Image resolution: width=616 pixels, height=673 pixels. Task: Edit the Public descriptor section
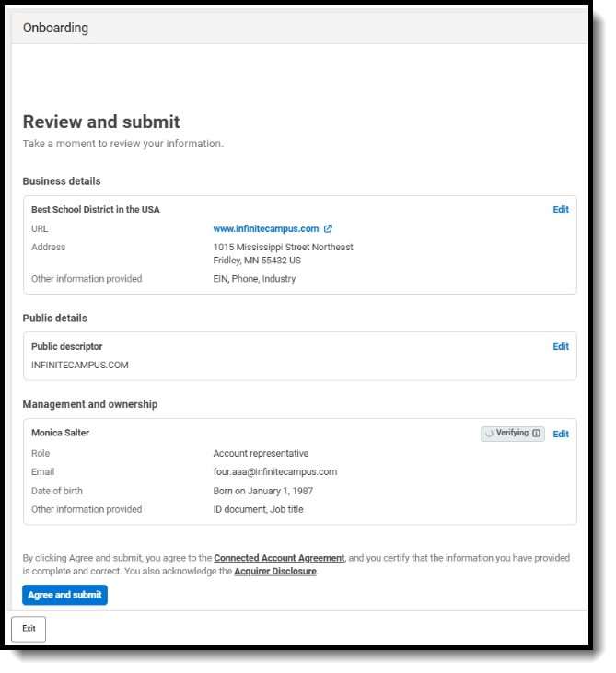pos(561,346)
